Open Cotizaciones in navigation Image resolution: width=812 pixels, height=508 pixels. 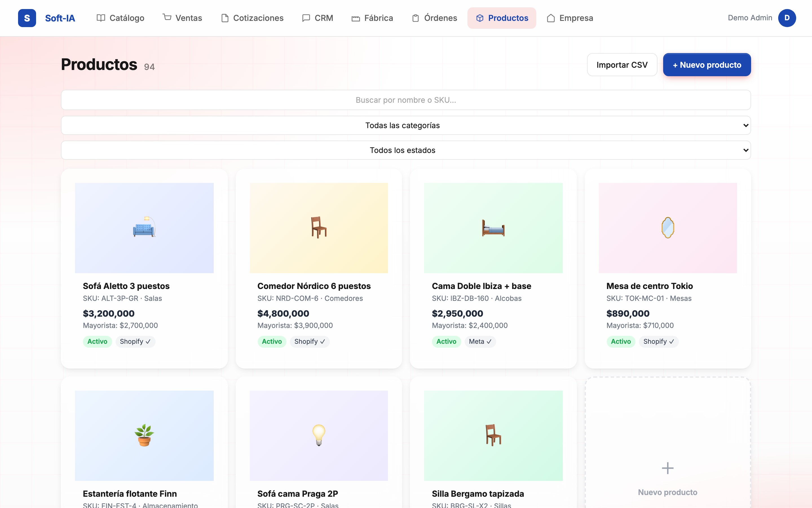[252, 18]
